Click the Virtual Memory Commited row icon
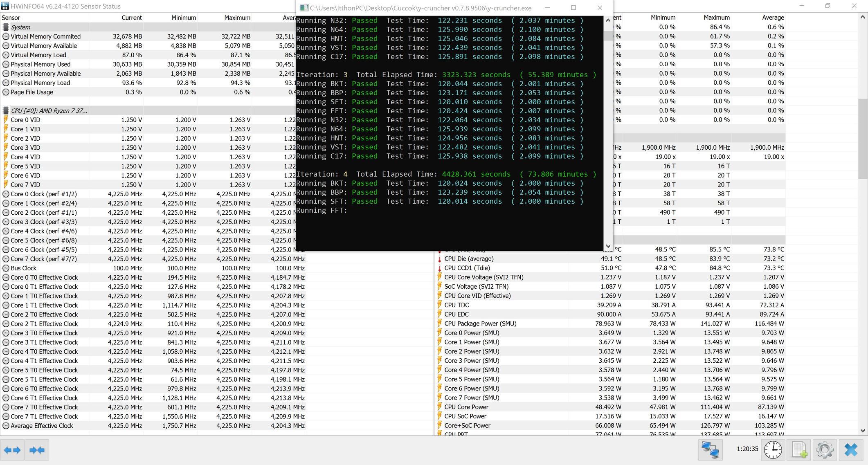 click(6, 36)
